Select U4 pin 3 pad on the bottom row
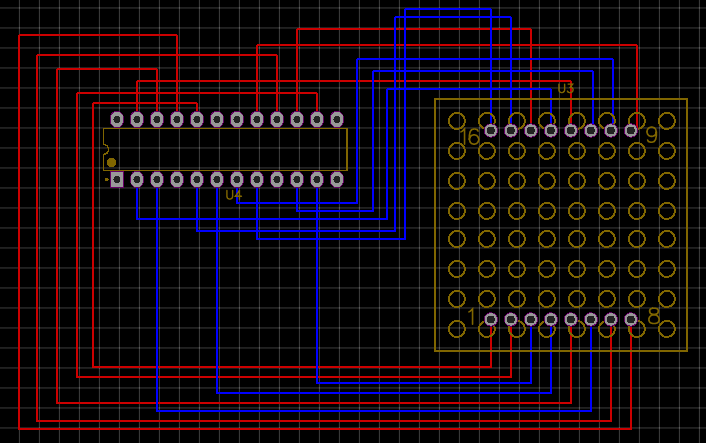The width and height of the screenshot is (706, 443). pos(157,179)
